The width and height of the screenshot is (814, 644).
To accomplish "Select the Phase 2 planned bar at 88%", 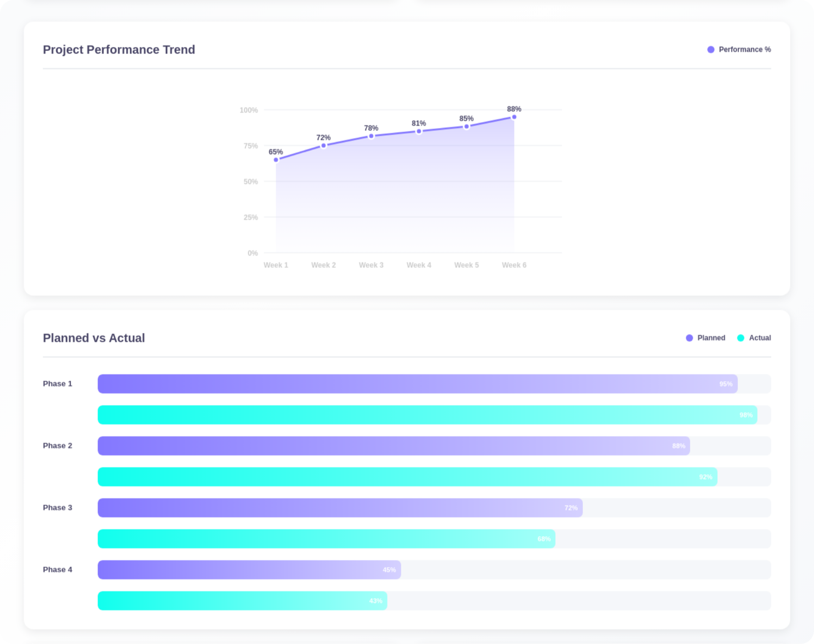I will (394, 446).
